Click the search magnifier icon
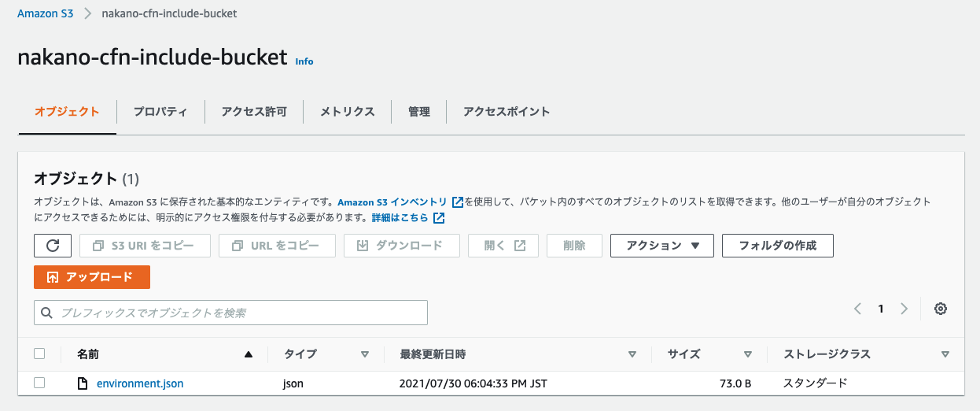The image size is (980, 411). (x=47, y=313)
